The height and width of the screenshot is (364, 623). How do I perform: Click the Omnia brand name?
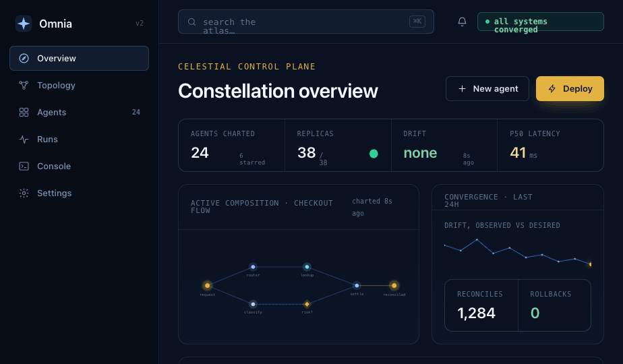55,24
